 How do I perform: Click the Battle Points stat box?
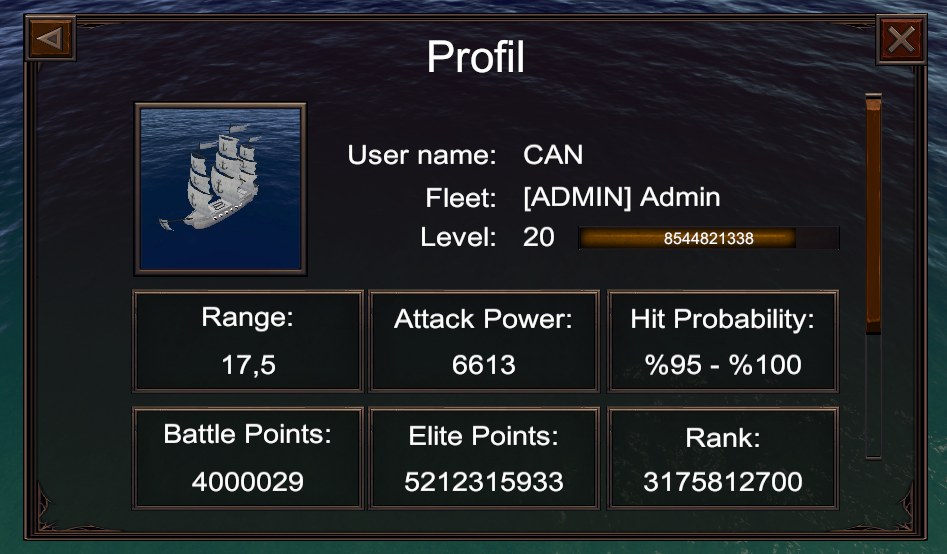(x=248, y=457)
